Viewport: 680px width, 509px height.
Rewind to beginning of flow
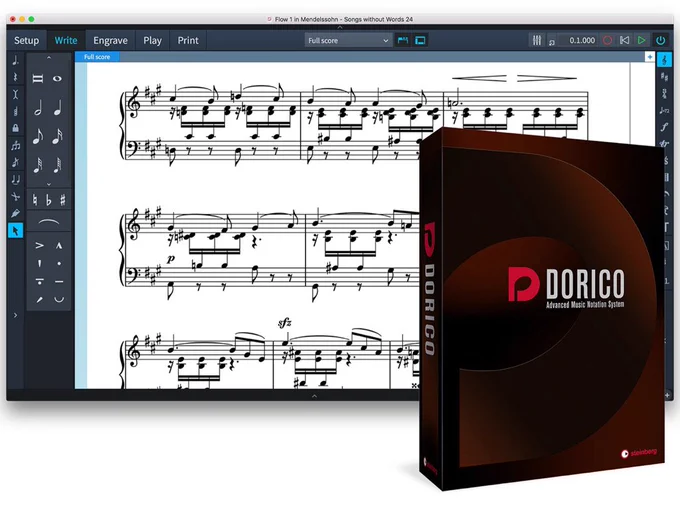click(x=624, y=40)
